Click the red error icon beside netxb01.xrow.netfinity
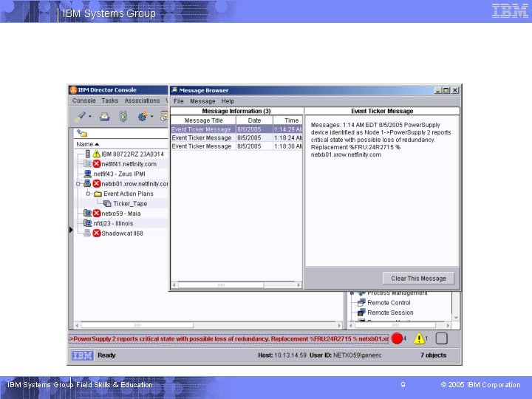 pyautogui.click(x=97, y=183)
